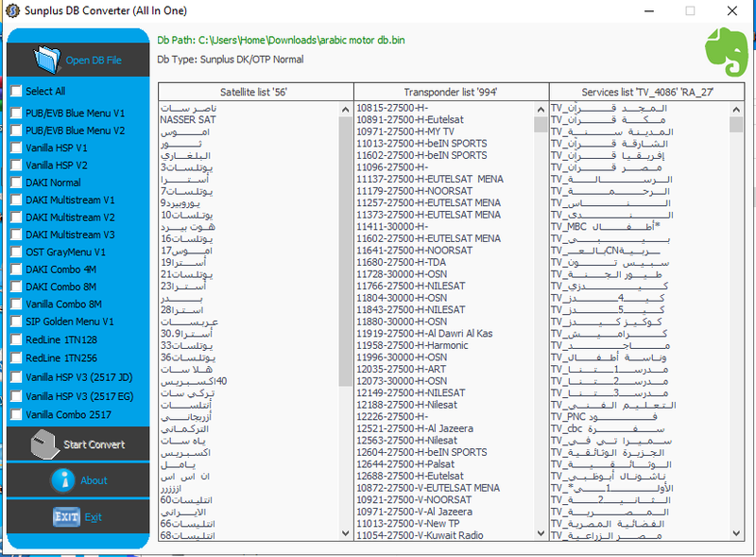Toggle DAKI Multistream V1 checkbox
Image resolution: width=756 pixels, height=557 pixels.
coord(16,200)
